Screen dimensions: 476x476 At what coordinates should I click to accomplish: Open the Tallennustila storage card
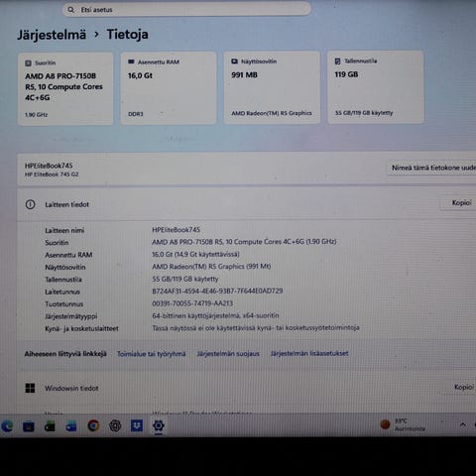tap(375, 87)
